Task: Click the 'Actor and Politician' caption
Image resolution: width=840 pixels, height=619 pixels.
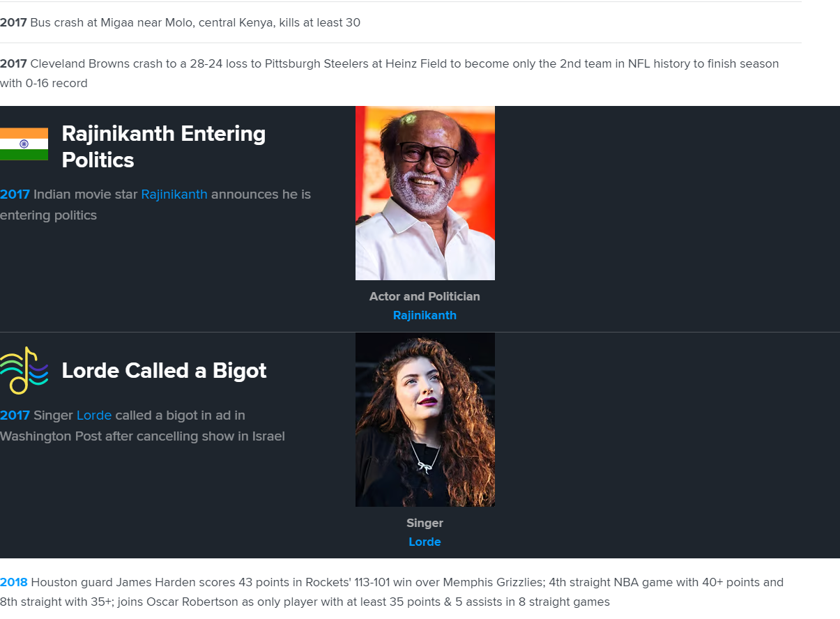Action: tap(425, 296)
